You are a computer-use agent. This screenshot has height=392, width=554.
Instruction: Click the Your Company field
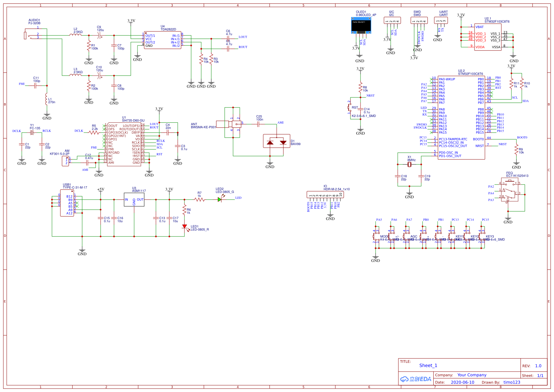click(x=472, y=375)
